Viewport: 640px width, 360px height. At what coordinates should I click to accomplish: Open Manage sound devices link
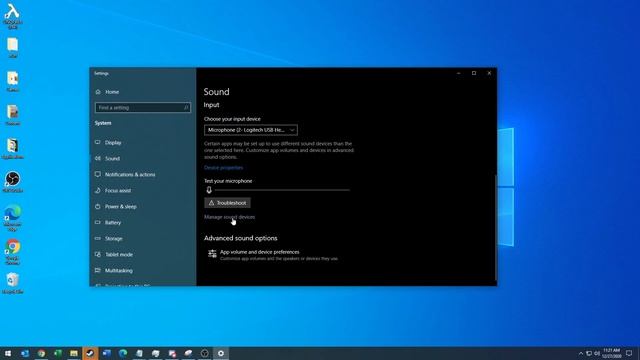point(229,217)
